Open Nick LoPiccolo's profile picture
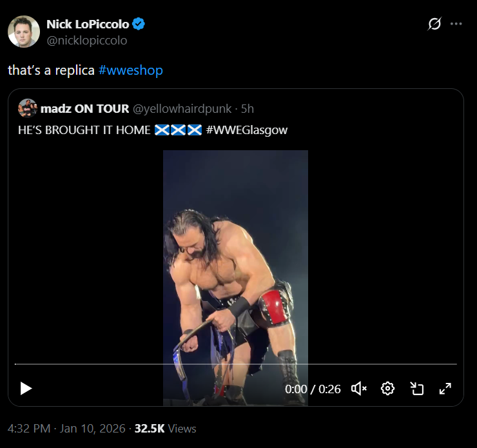Viewport: 477px width, 448px height. [x=24, y=32]
